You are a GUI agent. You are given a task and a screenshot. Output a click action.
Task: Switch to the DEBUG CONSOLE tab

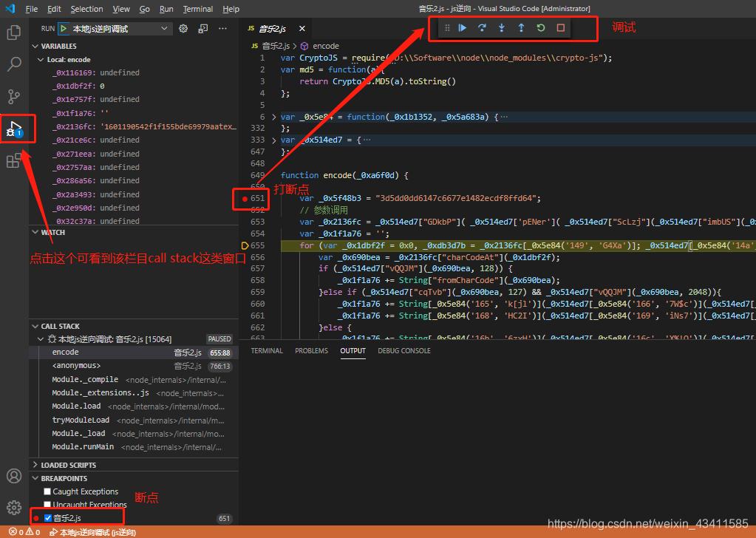404,351
